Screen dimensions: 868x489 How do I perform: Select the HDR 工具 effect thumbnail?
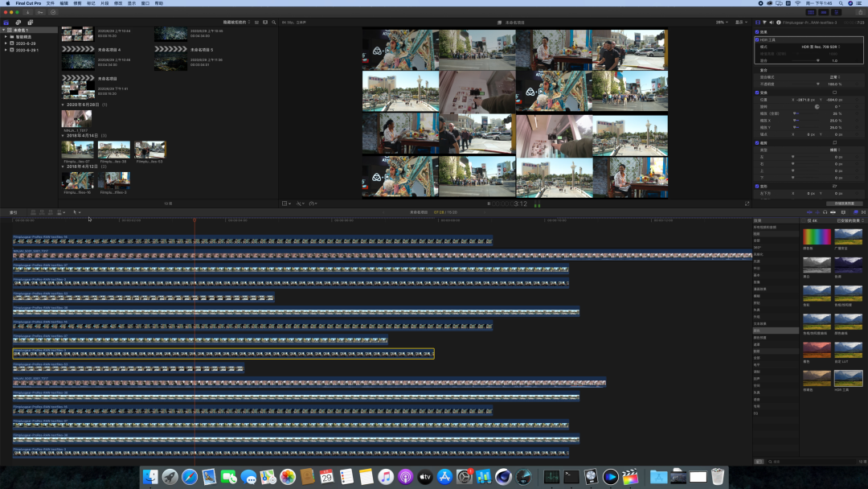point(848,378)
